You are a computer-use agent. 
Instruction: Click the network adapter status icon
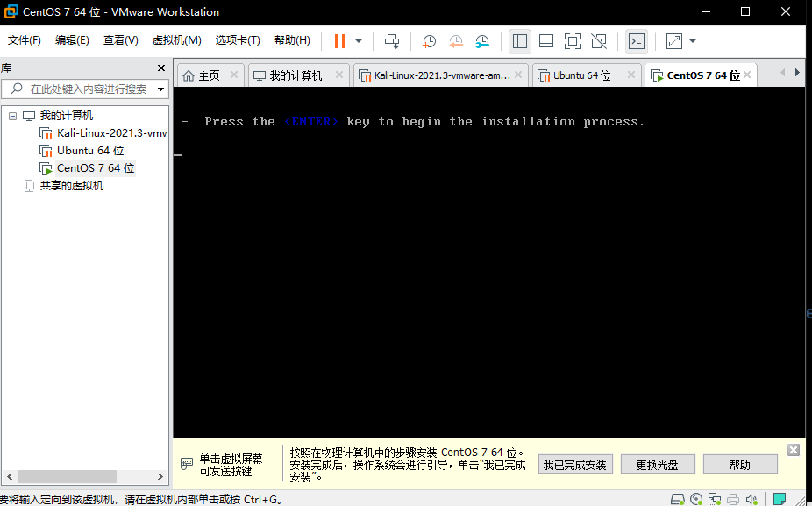[x=716, y=498]
